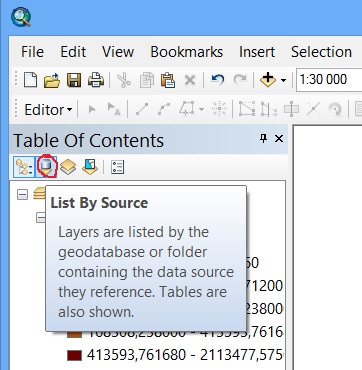Click the Paste clipboard icon
This screenshot has width=362, height=370.
[x=168, y=80]
